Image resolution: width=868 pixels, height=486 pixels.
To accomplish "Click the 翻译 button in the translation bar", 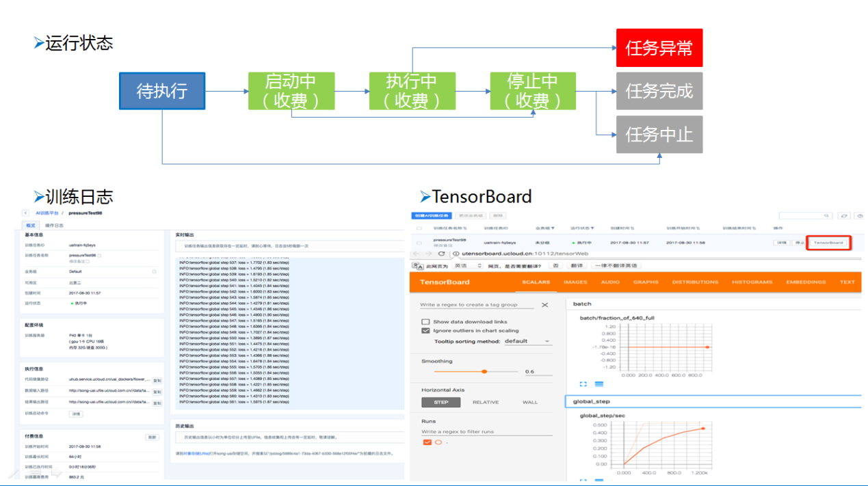I will [577, 265].
